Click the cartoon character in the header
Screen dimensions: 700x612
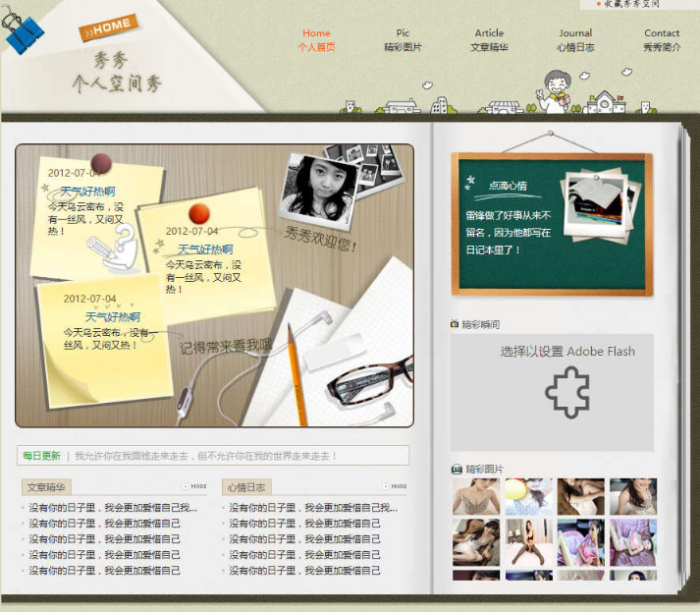point(555,91)
